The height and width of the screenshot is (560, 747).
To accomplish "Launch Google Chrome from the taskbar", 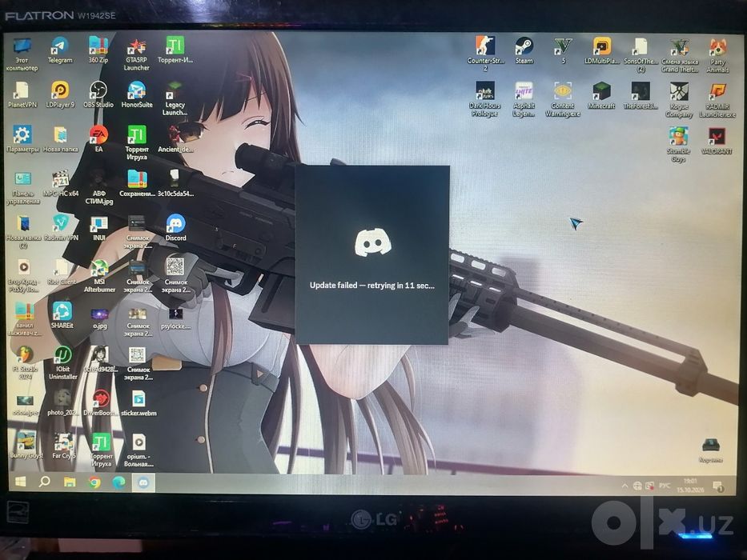I will point(94,483).
